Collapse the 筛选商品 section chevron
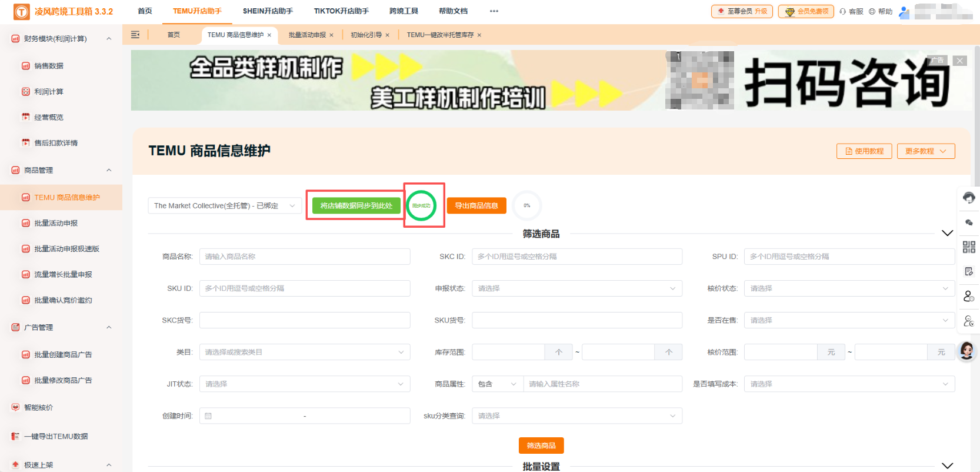This screenshot has width=980, height=472. [947, 233]
